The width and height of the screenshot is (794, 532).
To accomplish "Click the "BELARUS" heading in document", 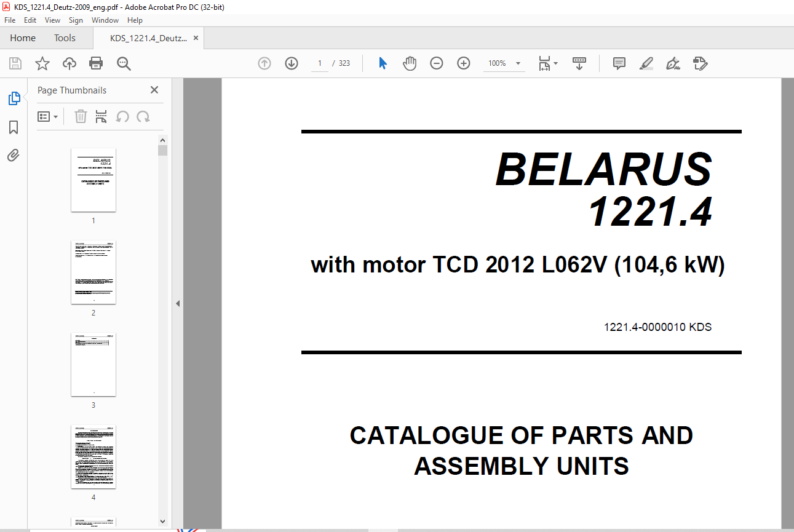I will pyautogui.click(x=604, y=169).
